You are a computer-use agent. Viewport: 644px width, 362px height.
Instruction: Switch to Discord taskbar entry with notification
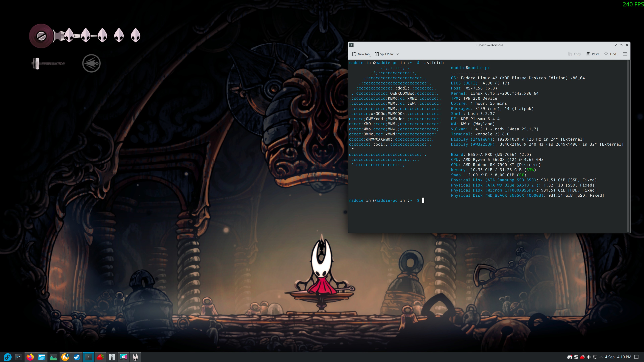(x=65, y=357)
